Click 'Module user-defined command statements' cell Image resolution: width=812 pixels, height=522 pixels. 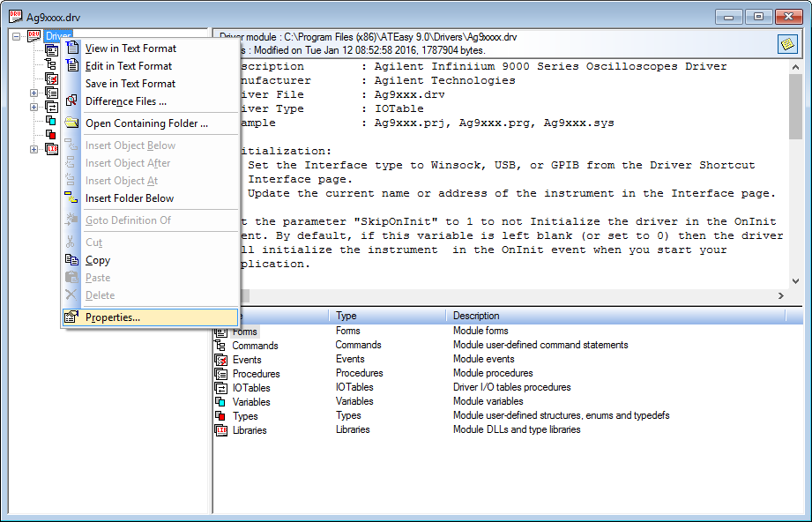pyautogui.click(x=540, y=345)
